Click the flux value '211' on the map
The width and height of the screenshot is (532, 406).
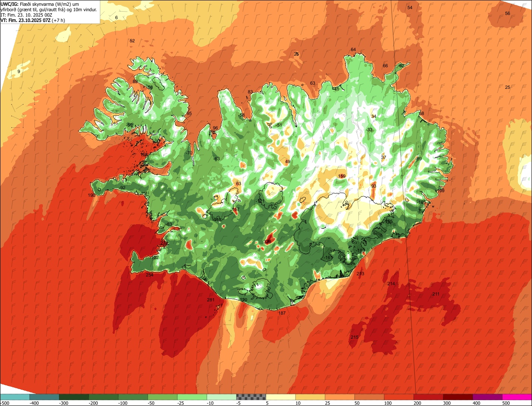pyautogui.click(x=436, y=294)
